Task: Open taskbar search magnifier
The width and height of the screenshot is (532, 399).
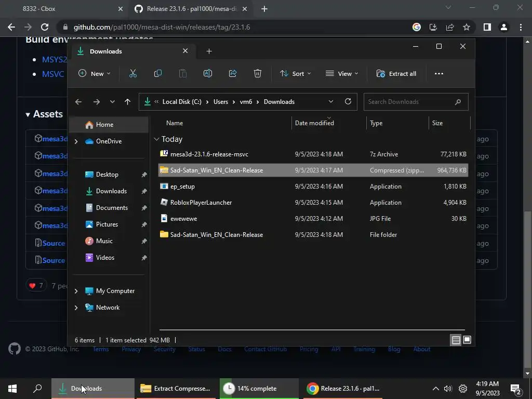Action: coord(37,389)
